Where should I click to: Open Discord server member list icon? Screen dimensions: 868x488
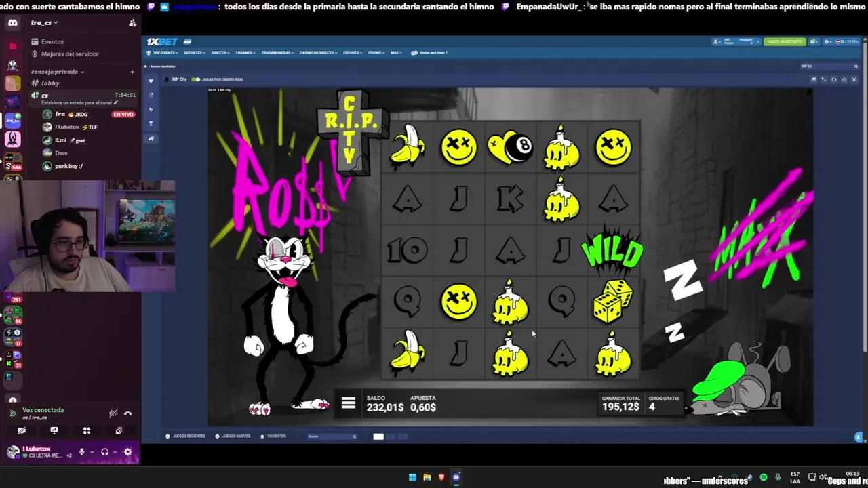click(x=132, y=23)
